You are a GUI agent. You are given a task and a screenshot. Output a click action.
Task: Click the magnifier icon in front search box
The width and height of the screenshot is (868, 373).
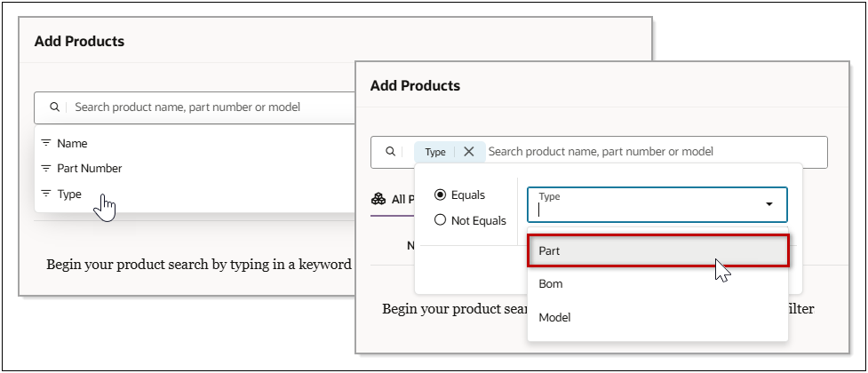(390, 152)
